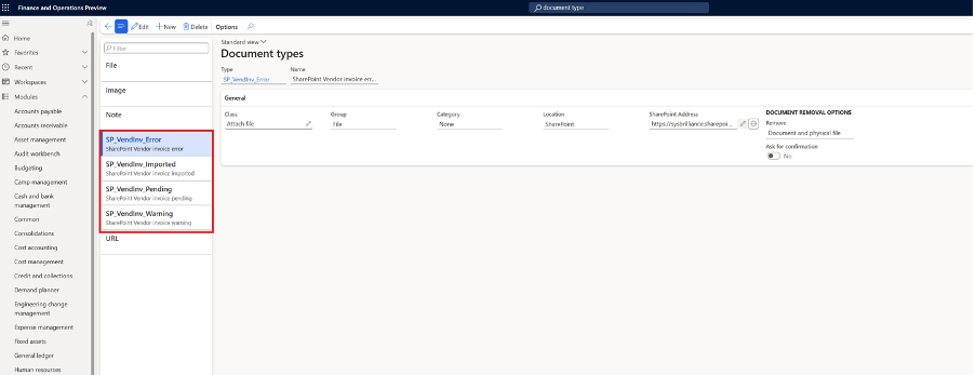The height and width of the screenshot is (375, 977).
Task: Open the Standard view dropdown
Action: [x=244, y=42]
